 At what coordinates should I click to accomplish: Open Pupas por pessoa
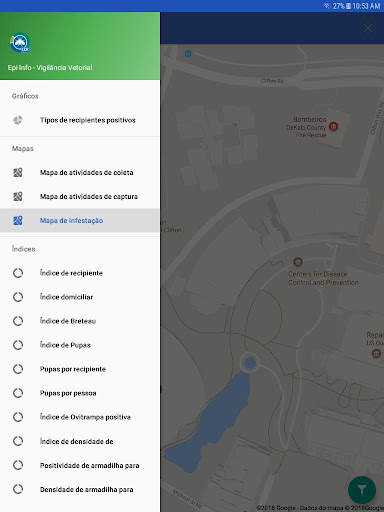(x=80, y=393)
